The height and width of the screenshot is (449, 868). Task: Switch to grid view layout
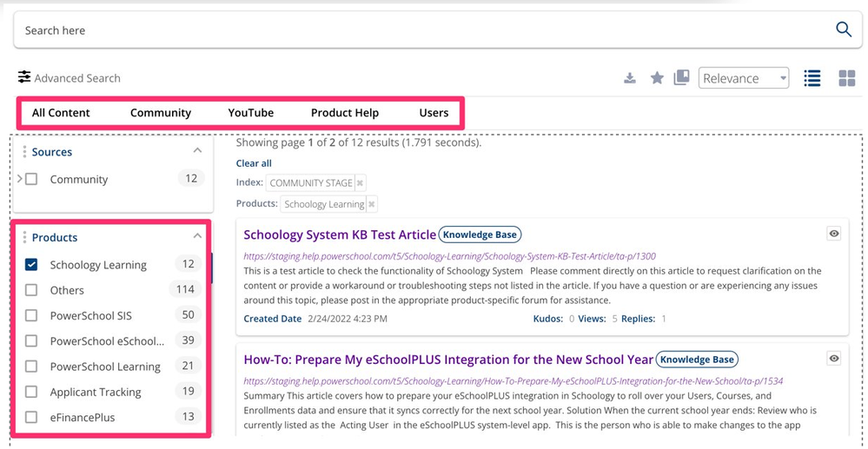coord(847,79)
